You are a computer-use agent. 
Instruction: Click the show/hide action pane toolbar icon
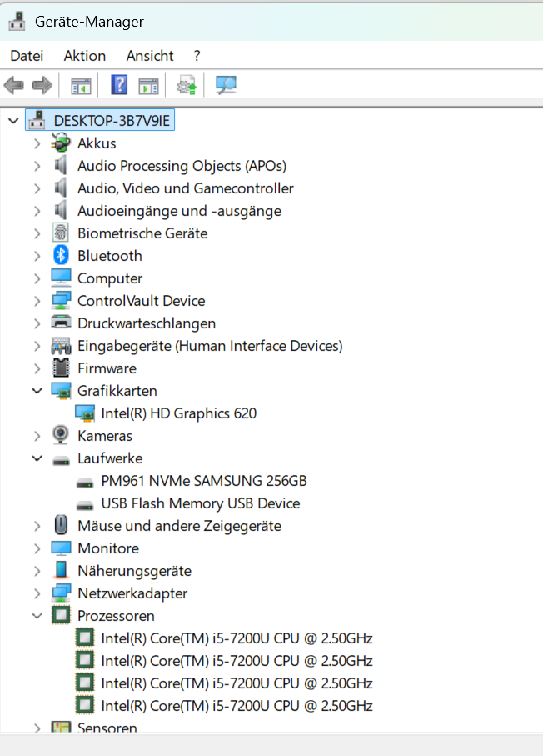pos(148,86)
